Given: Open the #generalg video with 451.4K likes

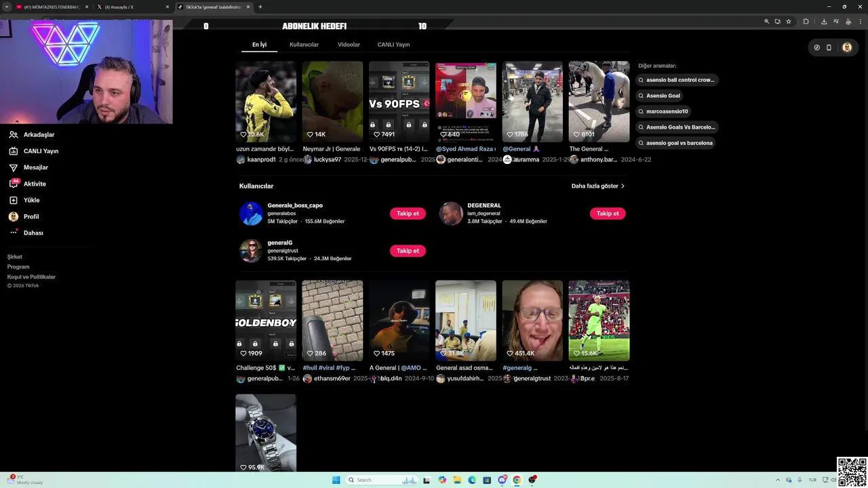Looking at the screenshot, I should pyautogui.click(x=532, y=321).
